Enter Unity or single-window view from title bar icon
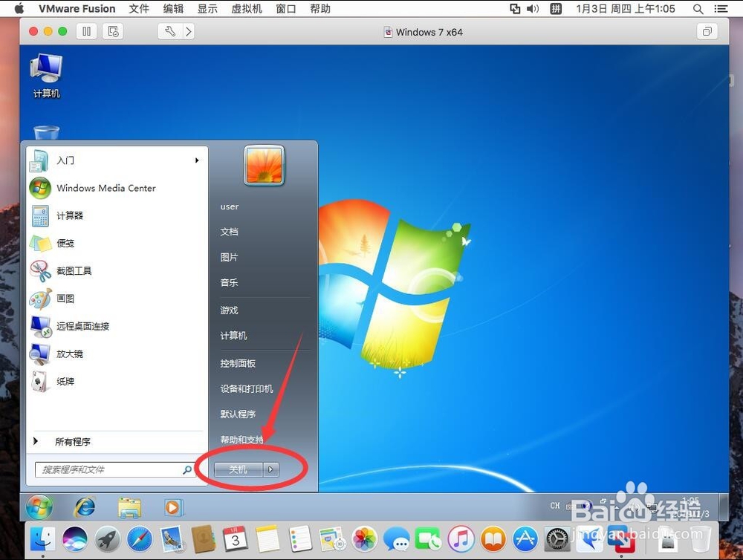743x560 pixels. pos(707,32)
